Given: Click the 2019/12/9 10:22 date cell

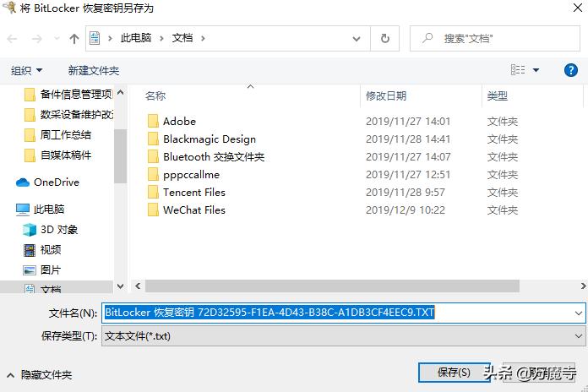Looking at the screenshot, I should click(x=406, y=210).
